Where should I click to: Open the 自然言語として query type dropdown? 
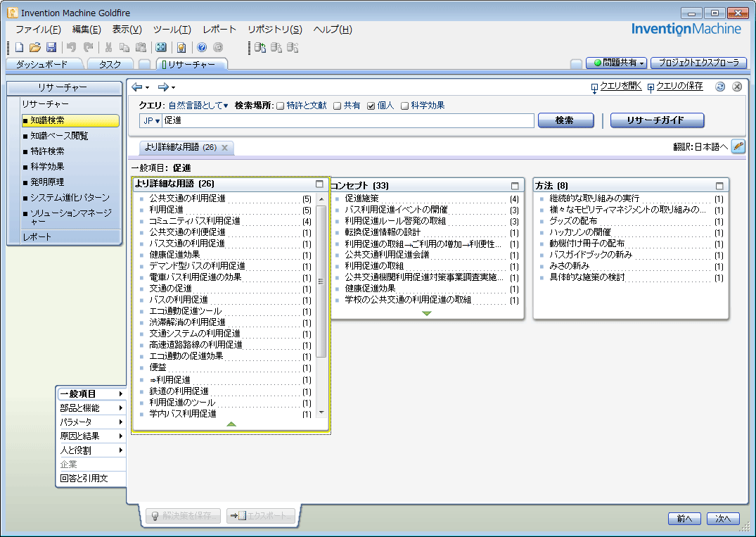[x=198, y=105]
